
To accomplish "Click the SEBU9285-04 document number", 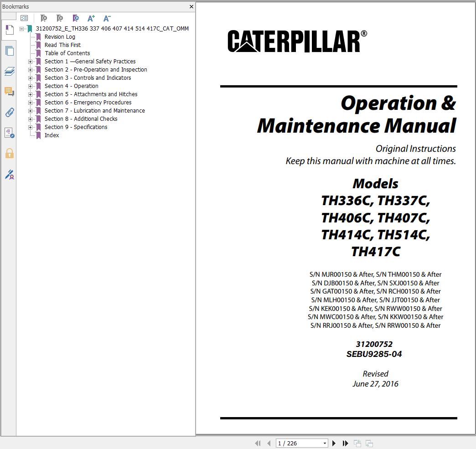I will [374, 354].
